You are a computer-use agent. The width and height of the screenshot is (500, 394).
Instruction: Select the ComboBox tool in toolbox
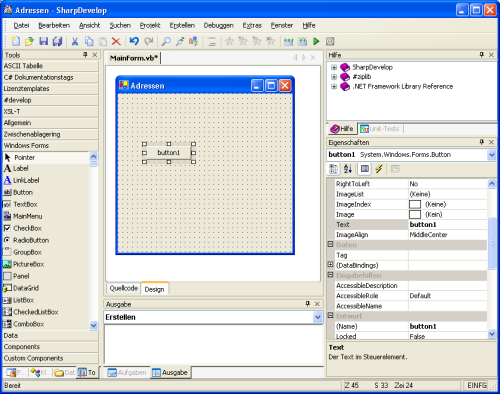coord(24,324)
